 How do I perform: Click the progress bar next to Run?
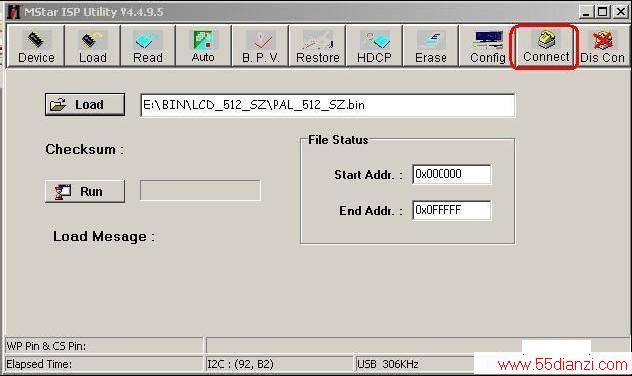(200, 190)
